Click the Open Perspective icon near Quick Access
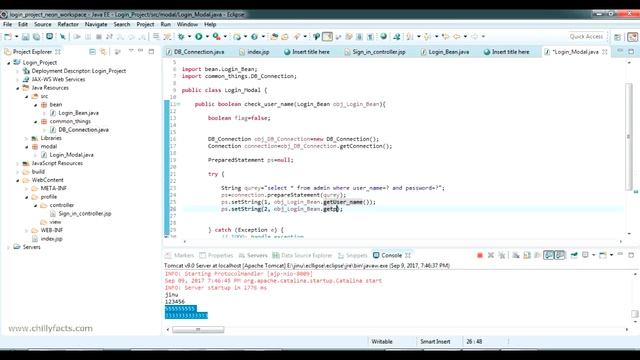The width and height of the screenshot is (640, 360). tap(618, 37)
